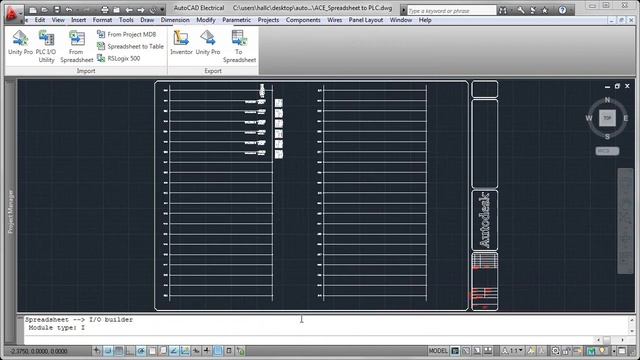The height and width of the screenshot is (360, 640).
Task: Click RSLogix 500 import
Action: click(118, 59)
